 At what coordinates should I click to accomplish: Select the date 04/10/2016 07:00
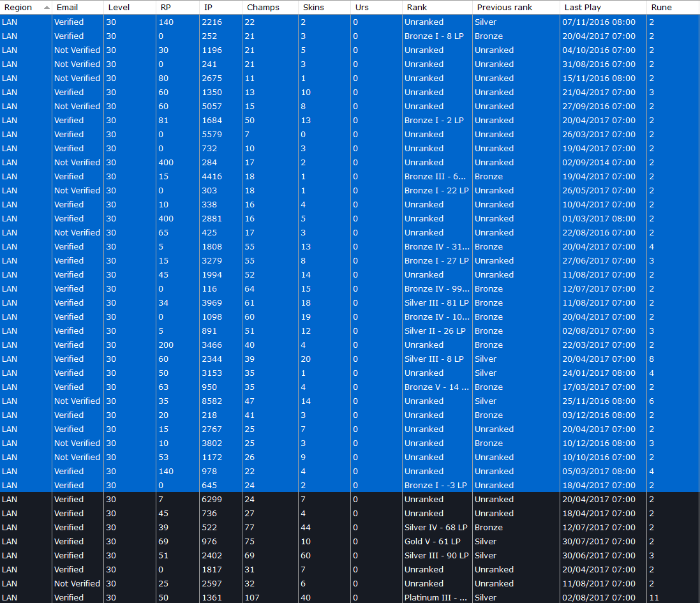point(599,50)
